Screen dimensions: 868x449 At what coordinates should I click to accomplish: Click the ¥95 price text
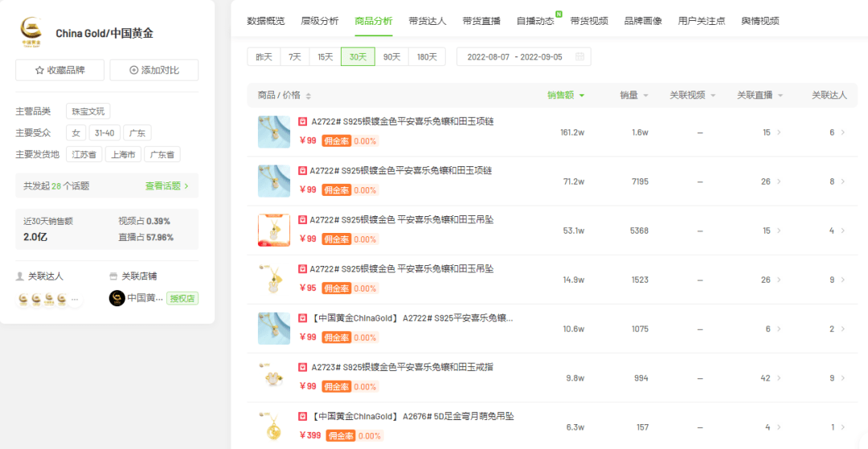(308, 288)
